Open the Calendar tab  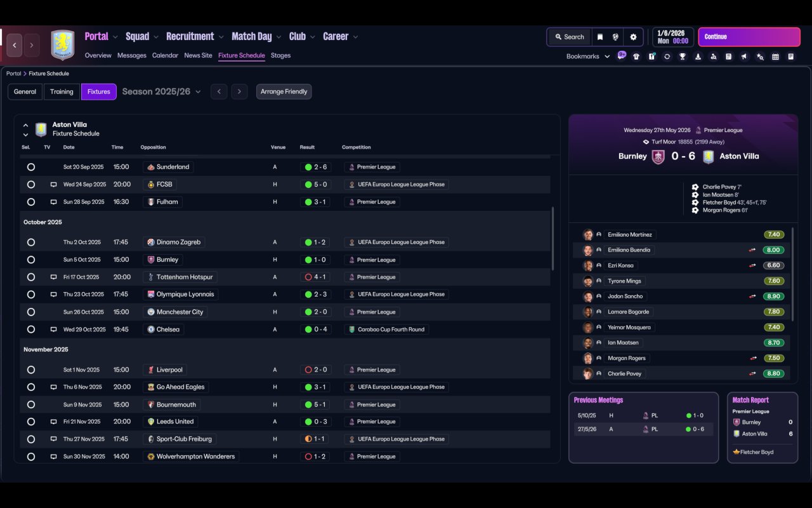pyautogui.click(x=165, y=56)
